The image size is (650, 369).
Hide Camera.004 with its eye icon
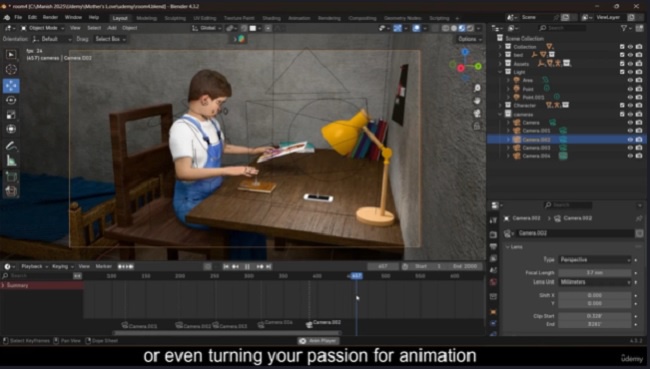point(630,156)
